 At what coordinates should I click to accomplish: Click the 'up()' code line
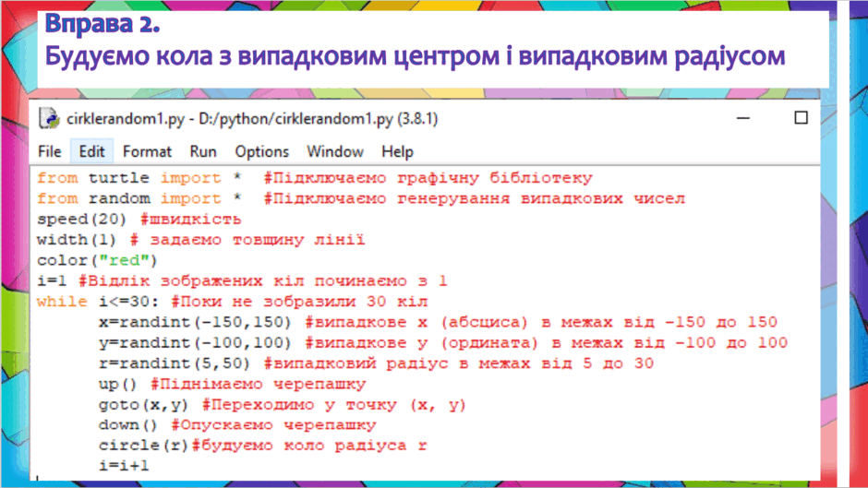(118, 384)
